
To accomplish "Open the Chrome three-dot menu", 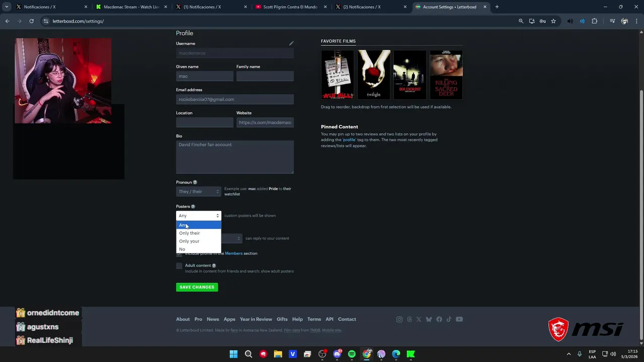I will point(636,21).
